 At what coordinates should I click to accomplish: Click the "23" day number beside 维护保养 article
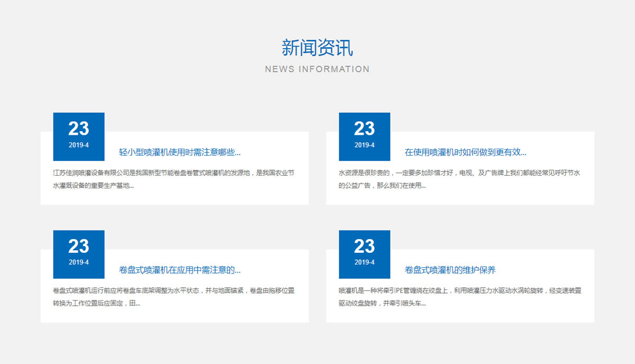click(x=364, y=246)
